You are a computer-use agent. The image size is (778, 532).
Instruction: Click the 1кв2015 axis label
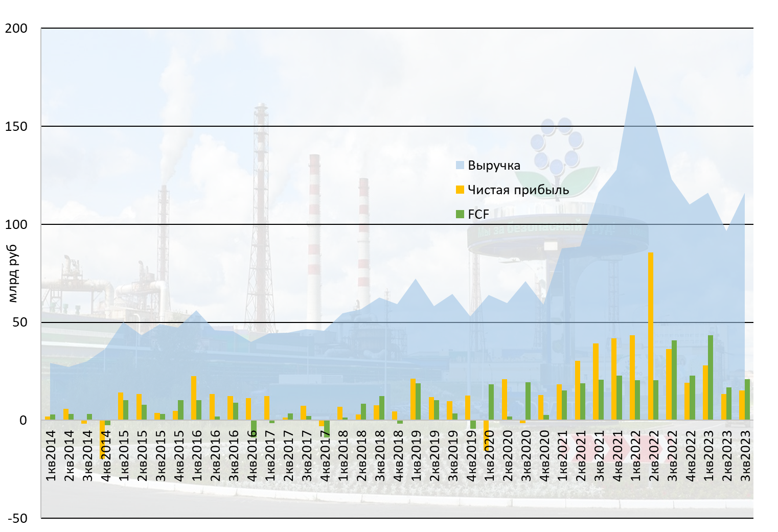click(124, 455)
